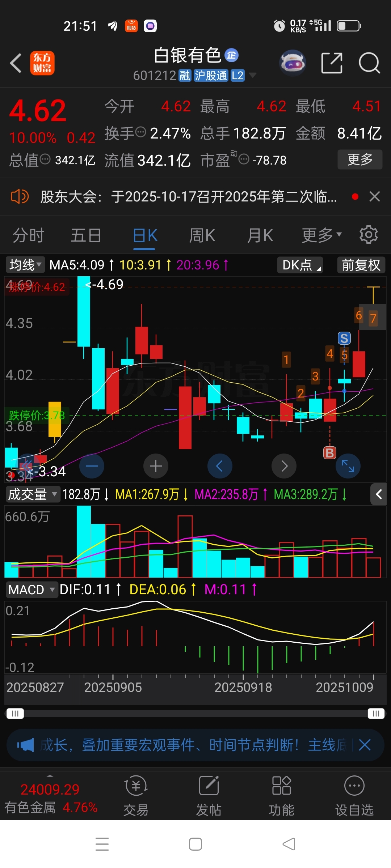391x868 pixels.
Task: Tap the speaker announcement icon
Action: tap(20, 197)
